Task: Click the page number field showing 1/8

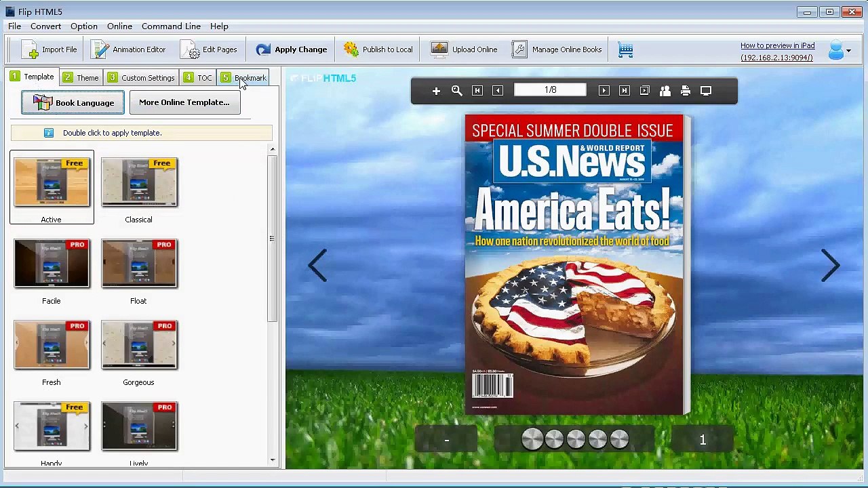Action: coord(550,90)
